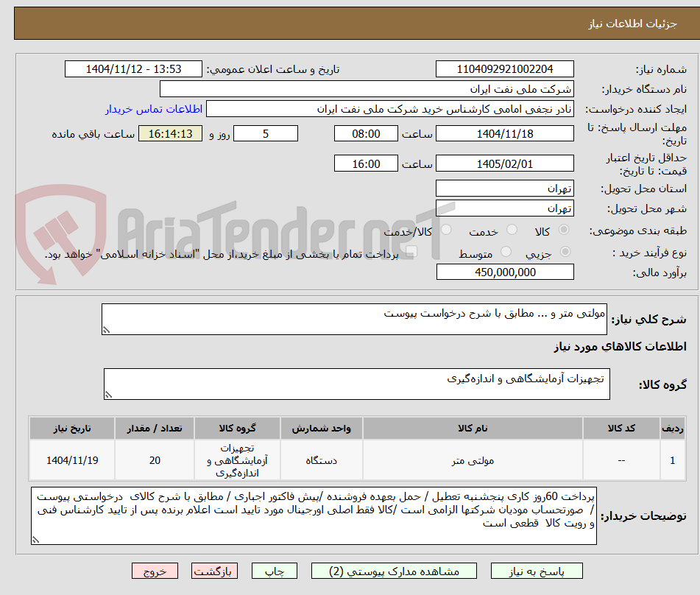Click the resize handle of the description text area
The image size is (700, 595).
coord(106,330)
